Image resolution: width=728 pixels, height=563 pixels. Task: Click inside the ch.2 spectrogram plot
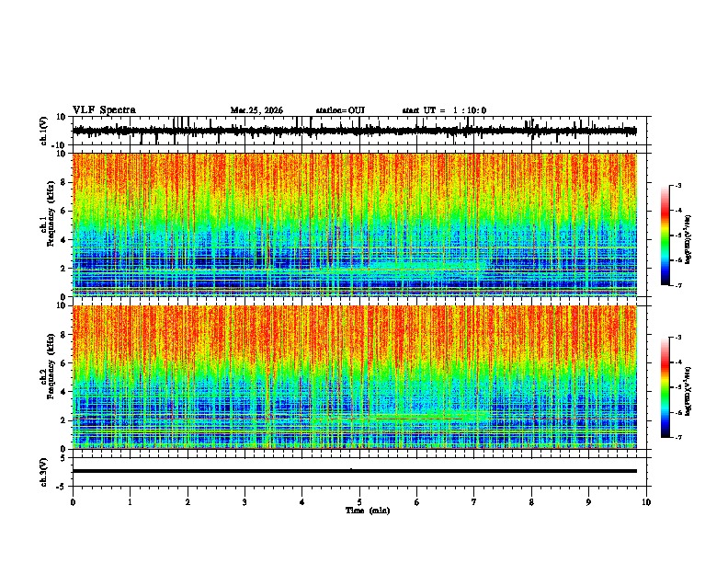pyautogui.click(x=354, y=377)
